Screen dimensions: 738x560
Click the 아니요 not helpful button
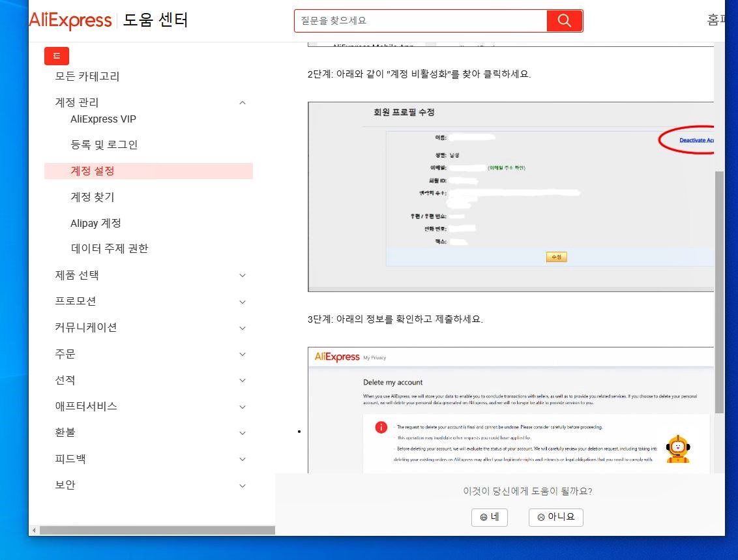click(556, 517)
